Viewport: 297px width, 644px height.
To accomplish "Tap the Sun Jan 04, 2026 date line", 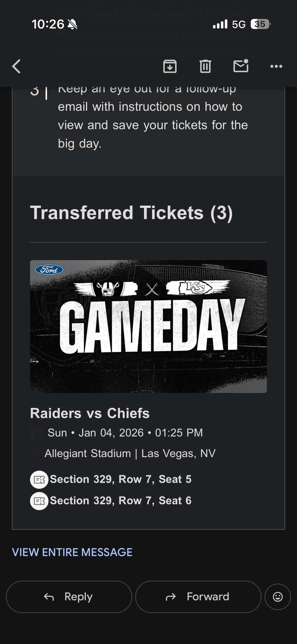I will pos(125,433).
